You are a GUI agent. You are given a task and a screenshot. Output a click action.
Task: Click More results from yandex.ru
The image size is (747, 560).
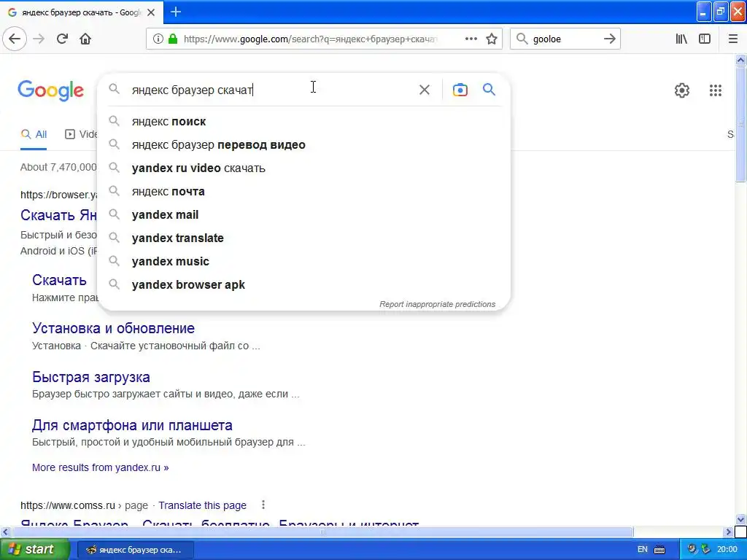point(101,467)
